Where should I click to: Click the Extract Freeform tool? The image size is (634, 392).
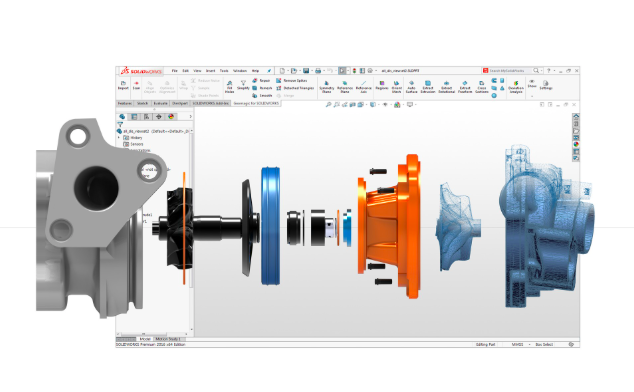[465, 87]
